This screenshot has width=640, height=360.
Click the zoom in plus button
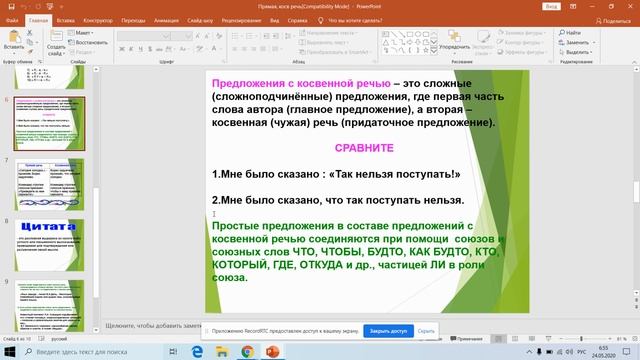(610, 339)
